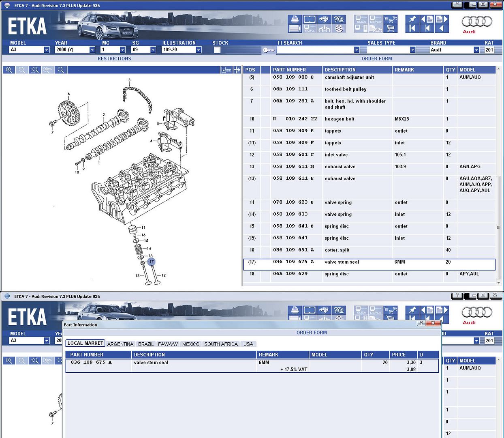This screenshot has height=438, width=504.
Task: Click zoom region magnifier above the engine diagram
Action: point(35,70)
